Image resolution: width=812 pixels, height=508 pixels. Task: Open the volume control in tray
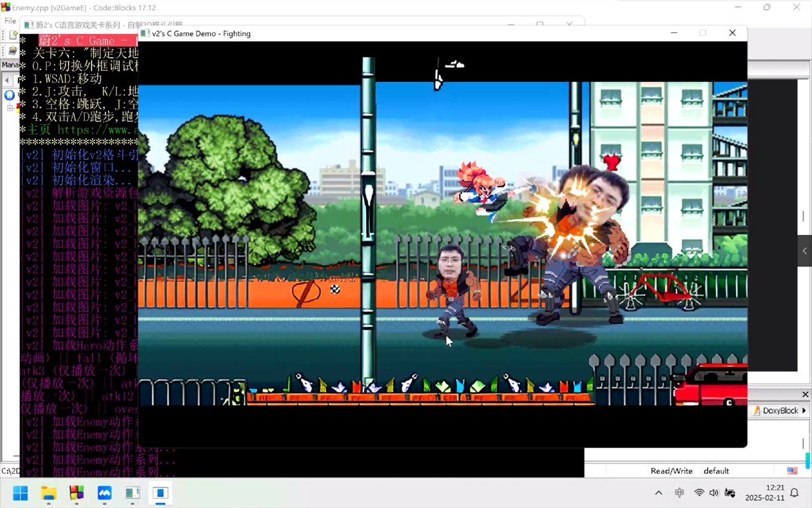coord(714,493)
